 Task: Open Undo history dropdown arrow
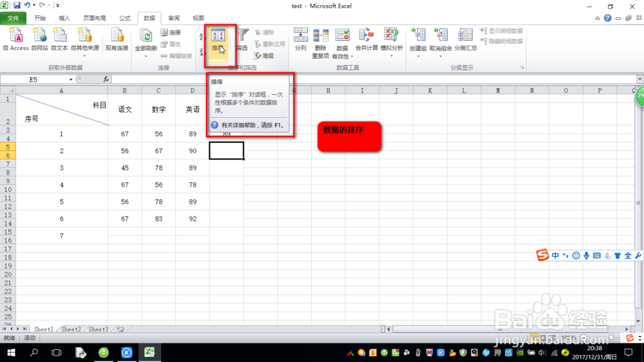pyautogui.click(x=33, y=5)
